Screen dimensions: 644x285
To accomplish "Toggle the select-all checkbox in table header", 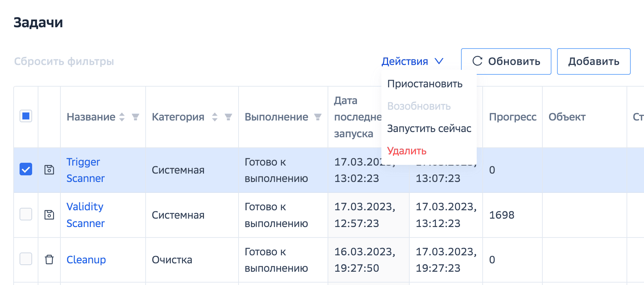I will pos(26,116).
